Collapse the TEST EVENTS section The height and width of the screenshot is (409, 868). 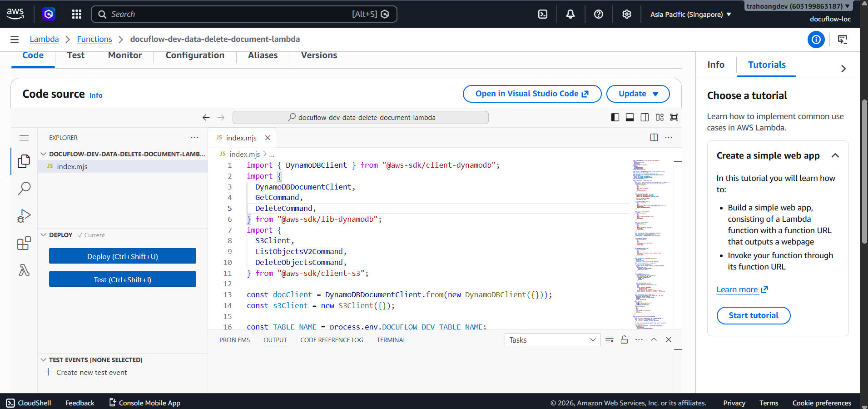coord(91,360)
